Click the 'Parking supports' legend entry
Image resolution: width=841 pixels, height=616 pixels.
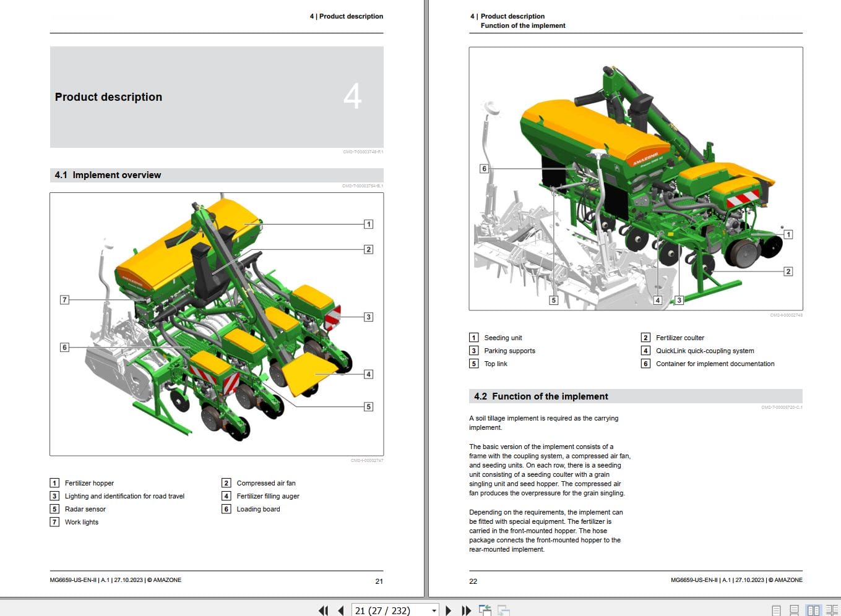click(x=509, y=351)
